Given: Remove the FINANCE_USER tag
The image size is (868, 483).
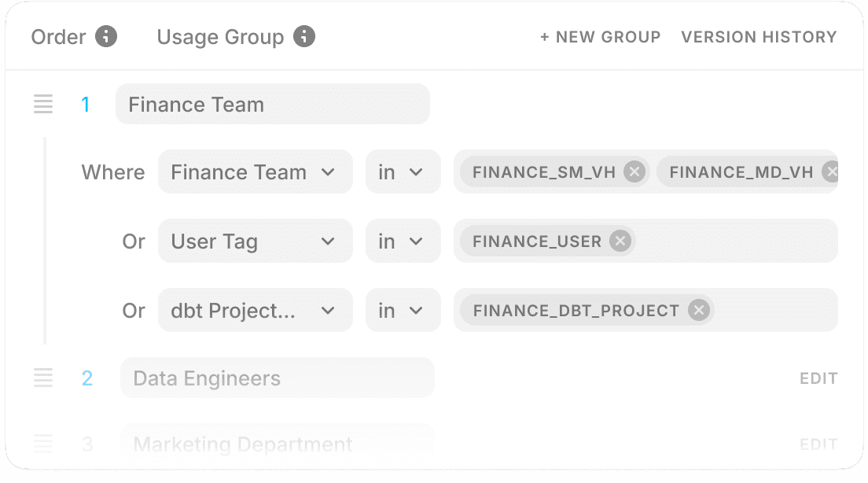Looking at the screenshot, I should click(620, 241).
